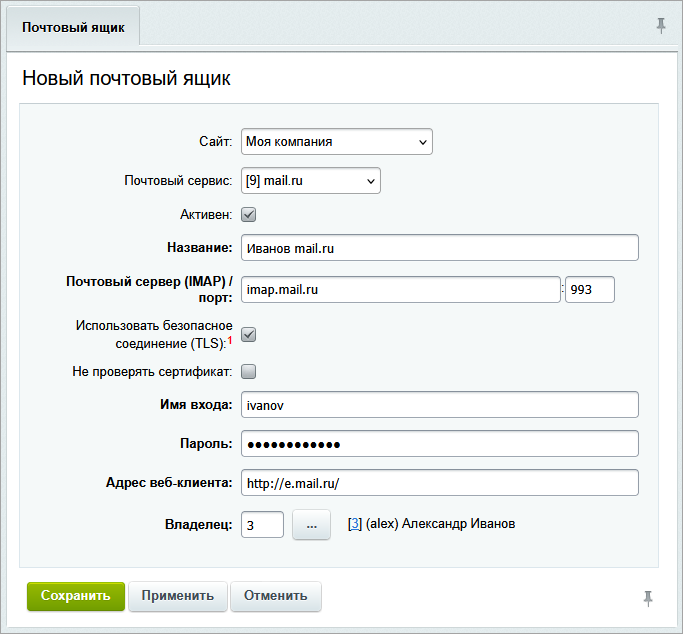Click the pin icon near bottom buttons

tap(648, 598)
